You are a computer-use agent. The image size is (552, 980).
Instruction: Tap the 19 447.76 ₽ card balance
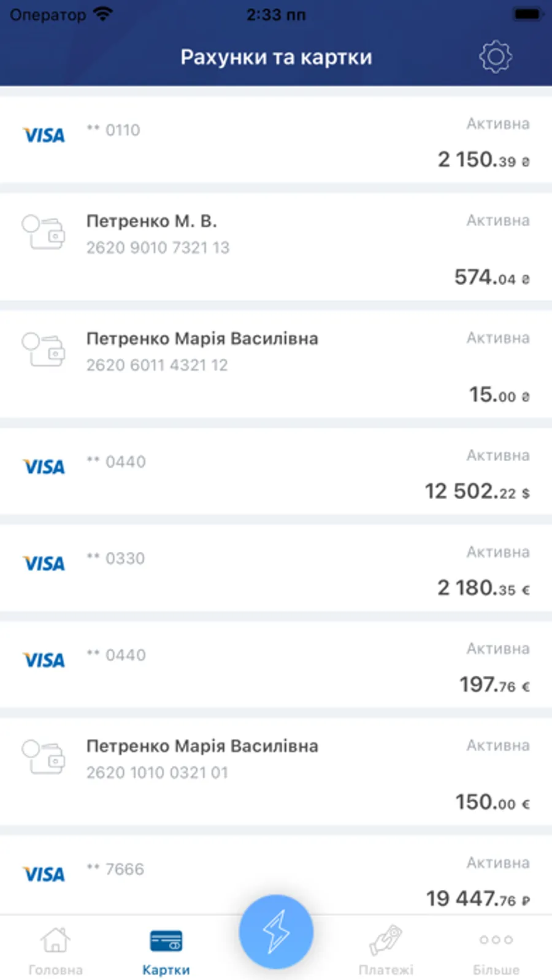point(478,899)
